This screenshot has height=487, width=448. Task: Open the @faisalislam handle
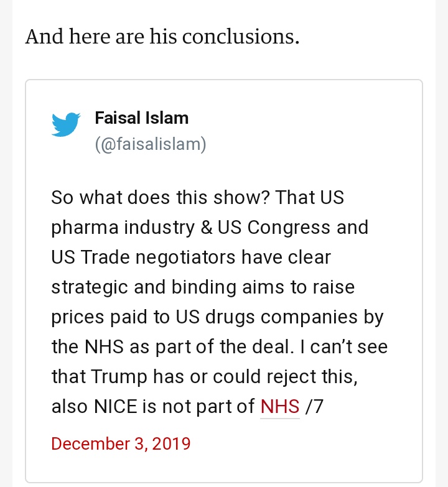point(151,144)
